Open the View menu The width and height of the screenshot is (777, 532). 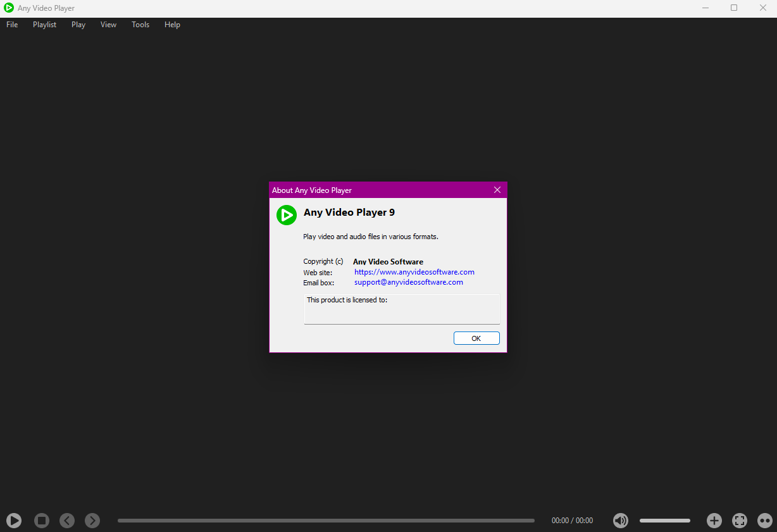(x=109, y=25)
